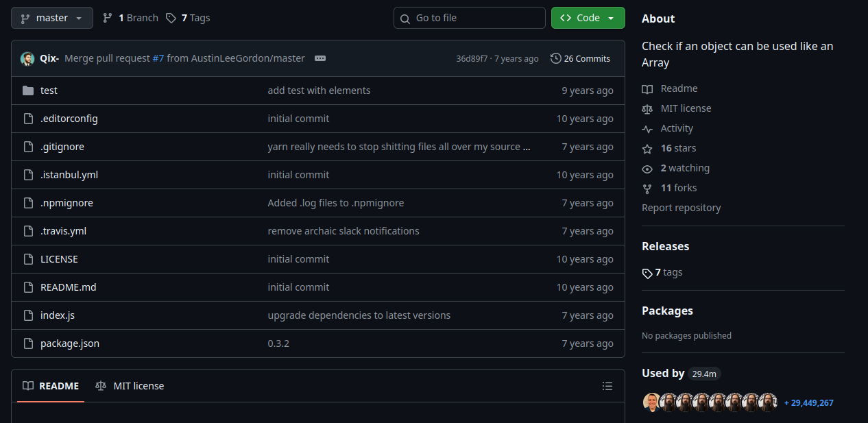Switch to the README tab
The height and width of the screenshot is (423, 868).
click(51, 386)
